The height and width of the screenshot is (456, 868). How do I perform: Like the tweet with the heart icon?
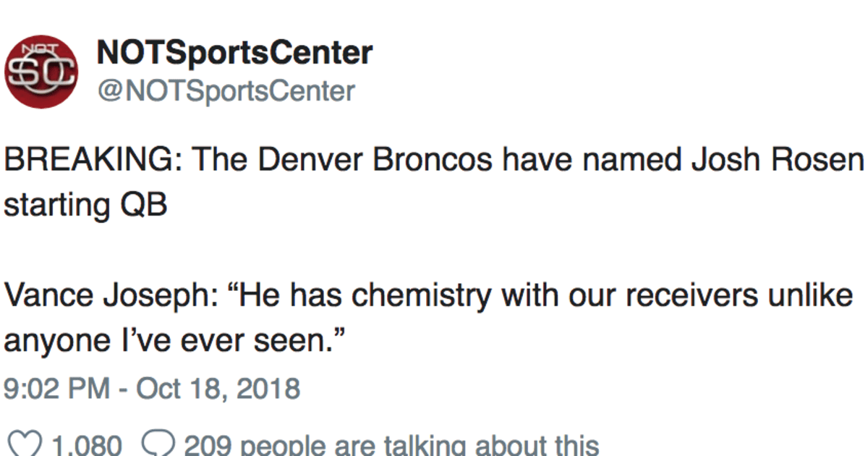pos(20,445)
